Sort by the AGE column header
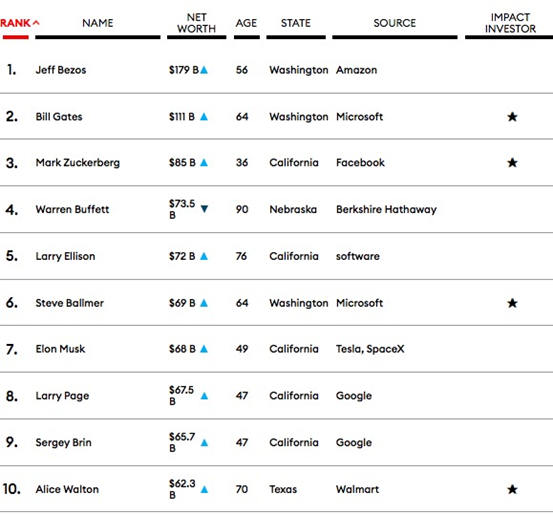This screenshot has width=553, height=514. [x=246, y=23]
